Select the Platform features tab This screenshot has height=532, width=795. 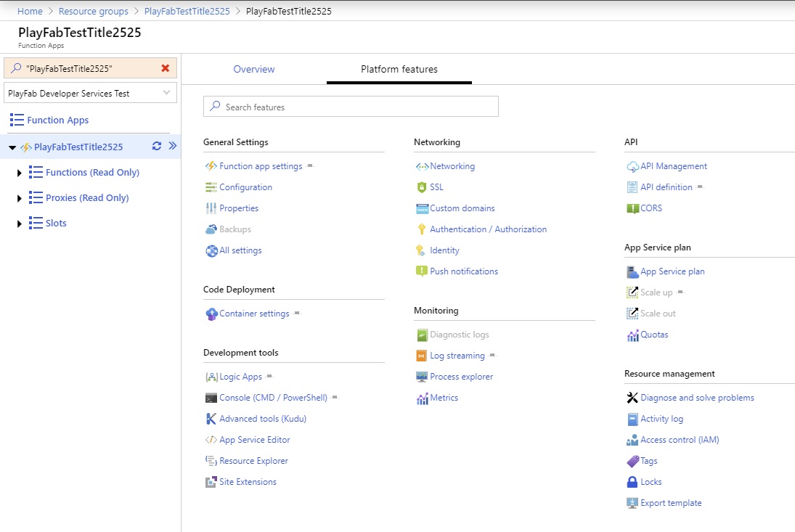pyautogui.click(x=399, y=70)
